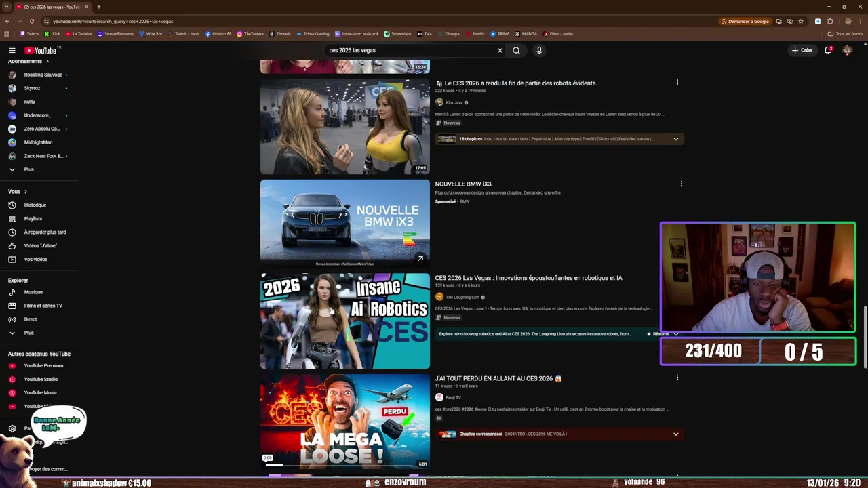Expand the 18 chapitres dropdown
This screenshot has height=488, width=868.
(675, 139)
